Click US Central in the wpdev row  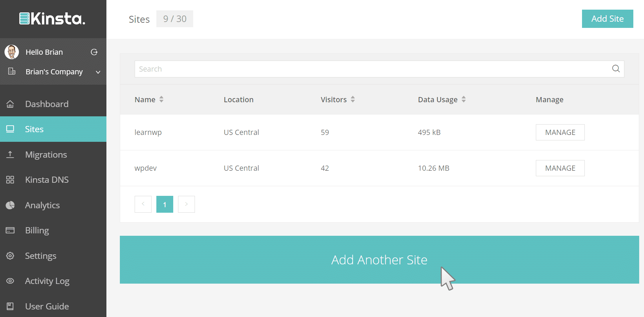pyautogui.click(x=241, y=168)
